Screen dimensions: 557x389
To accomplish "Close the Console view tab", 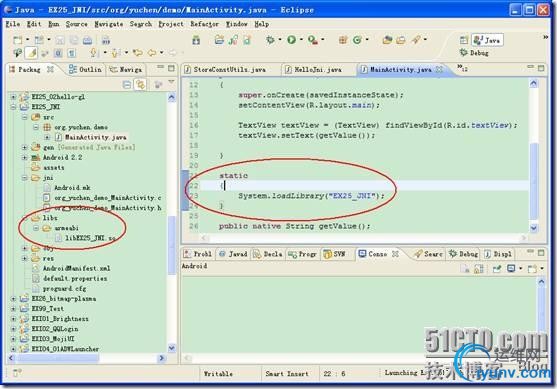I will [x=395, y=254].
